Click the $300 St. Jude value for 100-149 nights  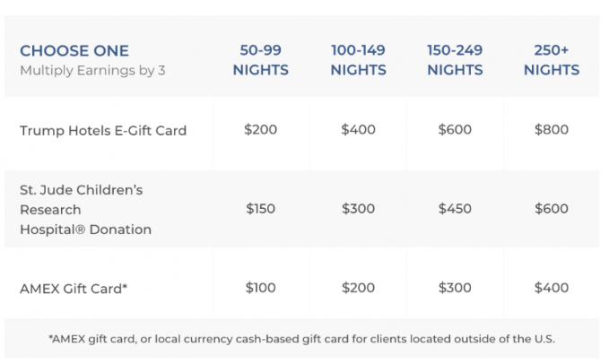click(x=358, y=209)
